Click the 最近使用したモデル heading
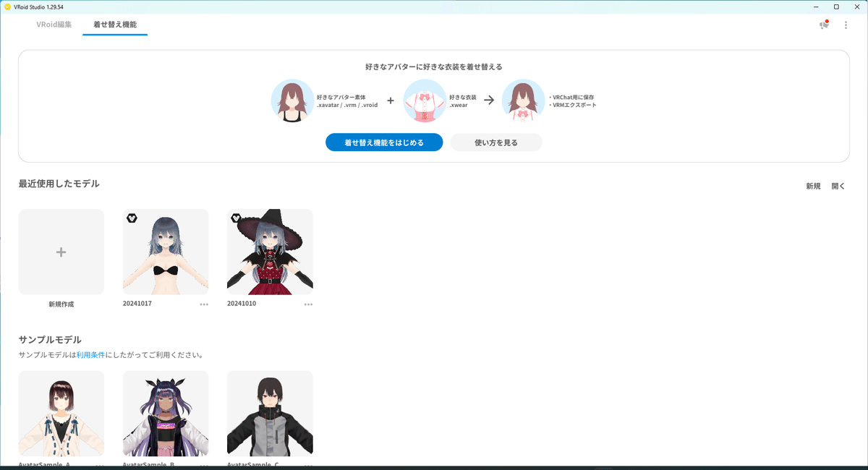The width and height of the screenshot is (868, 470). point(59,184)
